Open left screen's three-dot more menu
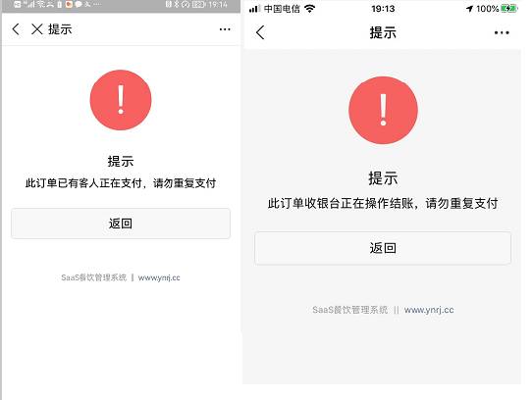The width and height of the screenshot is (532, 400). click(x=225, y=29)
